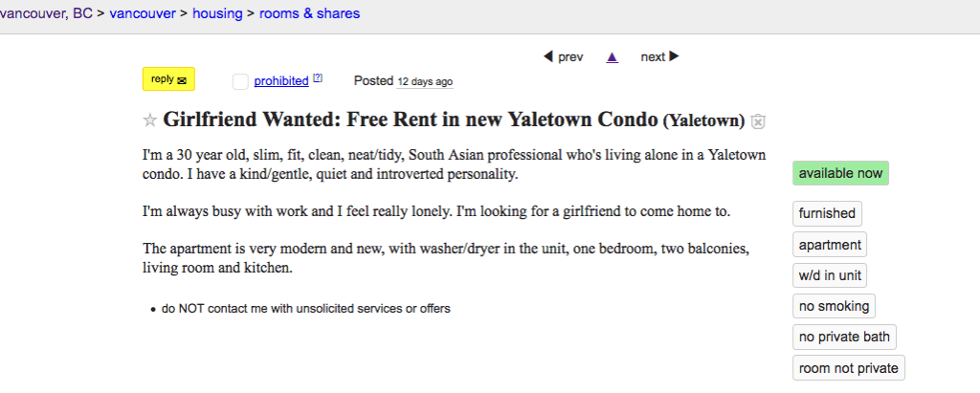Click the 'w/d in unit' tag

click(x=830, y=275)
